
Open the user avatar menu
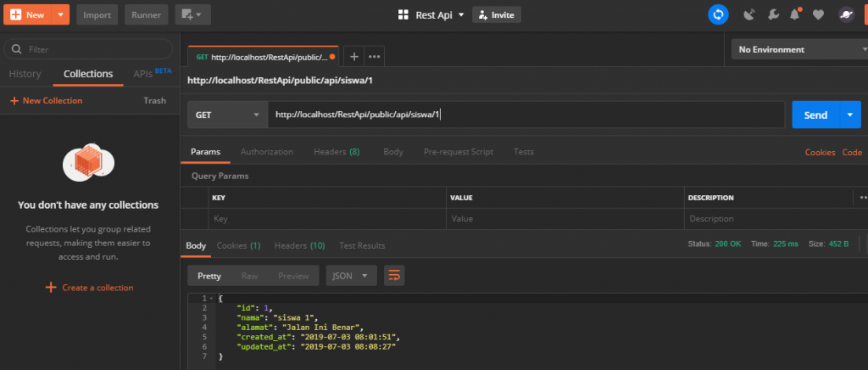(x=846, y=14)
